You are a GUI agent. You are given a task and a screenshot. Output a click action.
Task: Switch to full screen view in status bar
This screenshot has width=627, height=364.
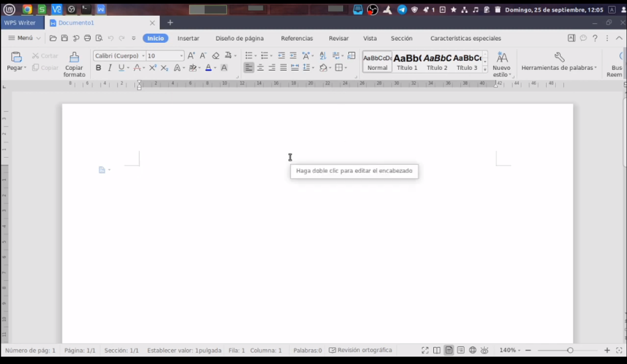(x=425, y=351)
